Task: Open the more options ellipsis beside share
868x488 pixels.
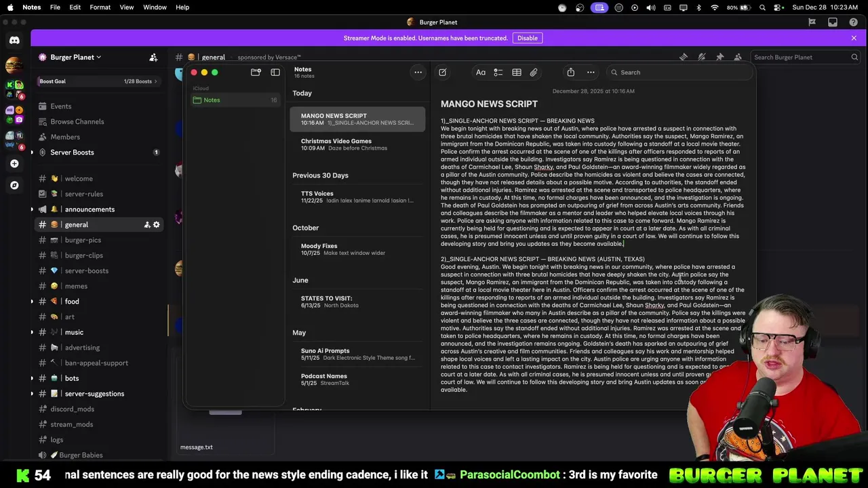Action: pyautogui.click(x=591, y=73)
